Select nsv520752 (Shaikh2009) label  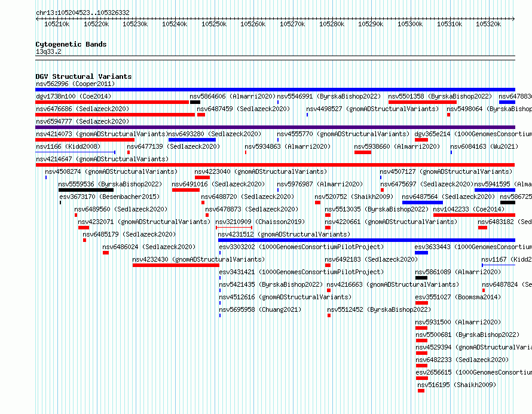[x=354, y=197]
